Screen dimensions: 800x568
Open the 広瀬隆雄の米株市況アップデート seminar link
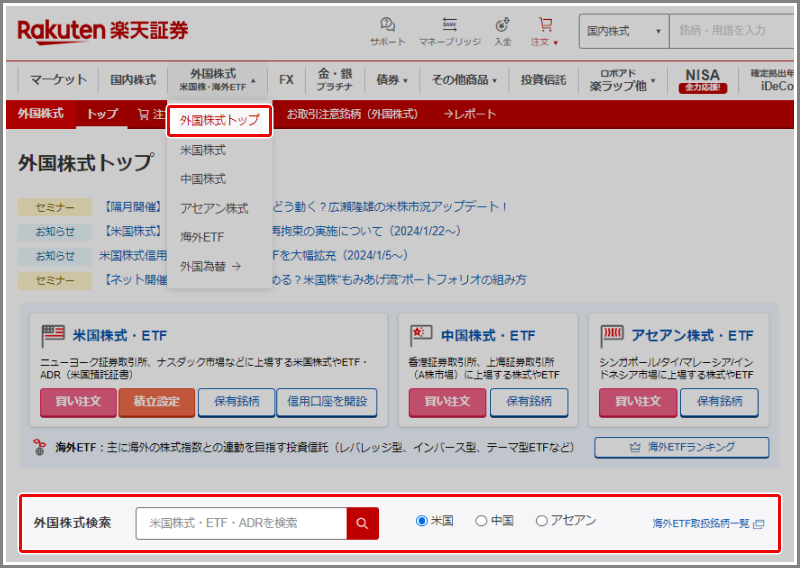tap(389, 207)
